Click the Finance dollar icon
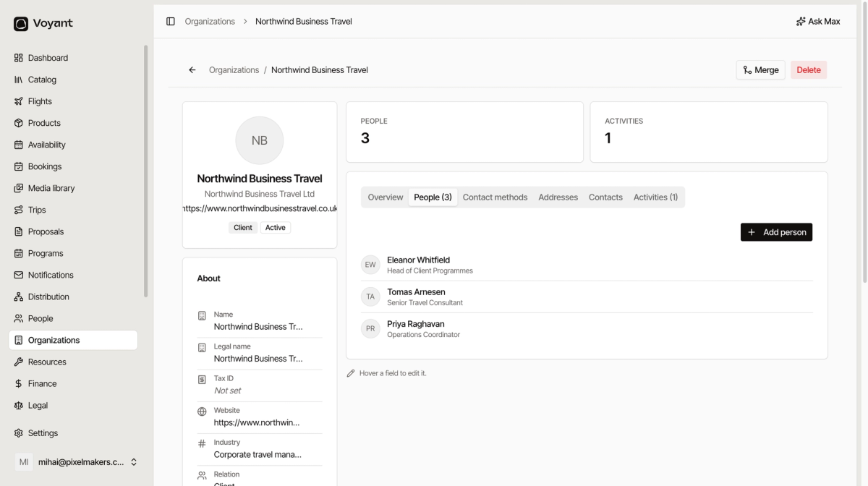This screenshot has height=486, width=868. click(19, 383)
